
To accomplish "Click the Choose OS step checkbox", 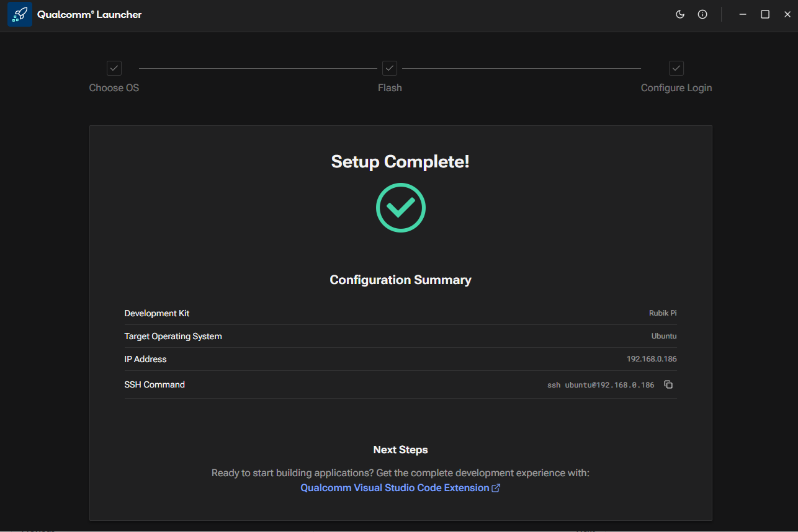I will click(114, 68).
